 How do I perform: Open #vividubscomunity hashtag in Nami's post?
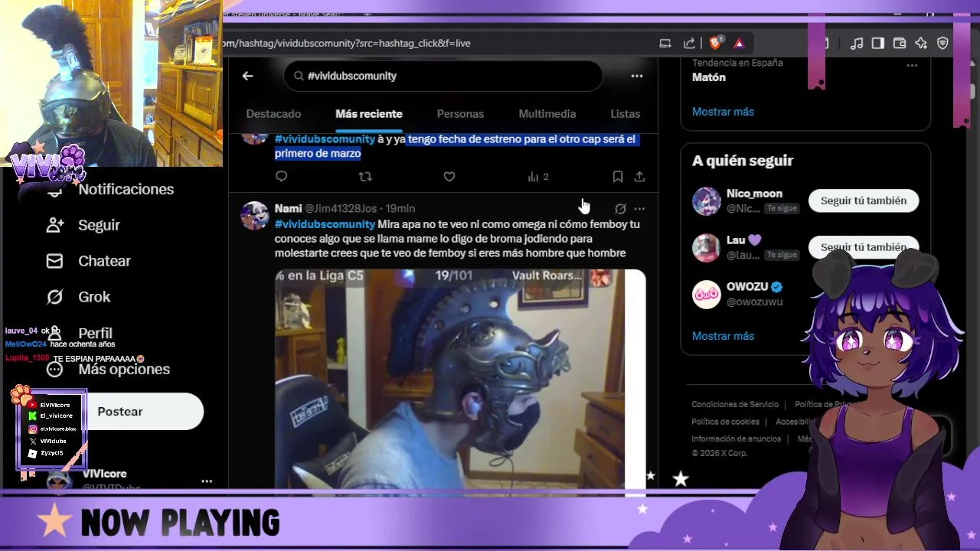click(x=325, y=224)
